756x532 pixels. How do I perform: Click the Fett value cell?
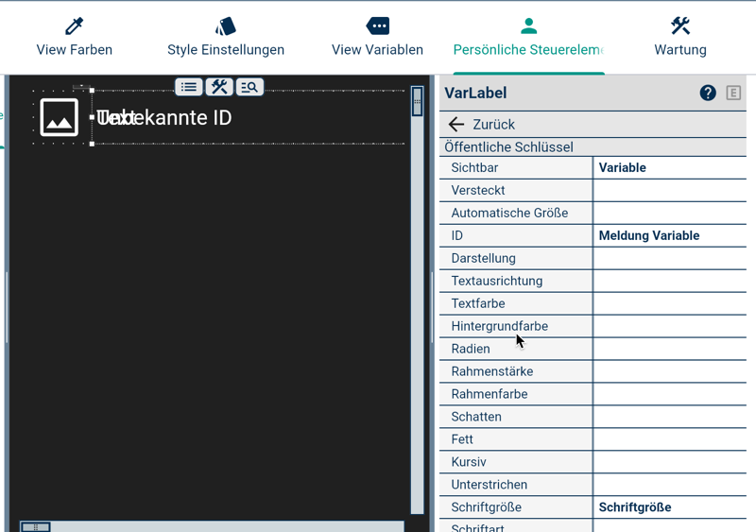click(669, 440)
